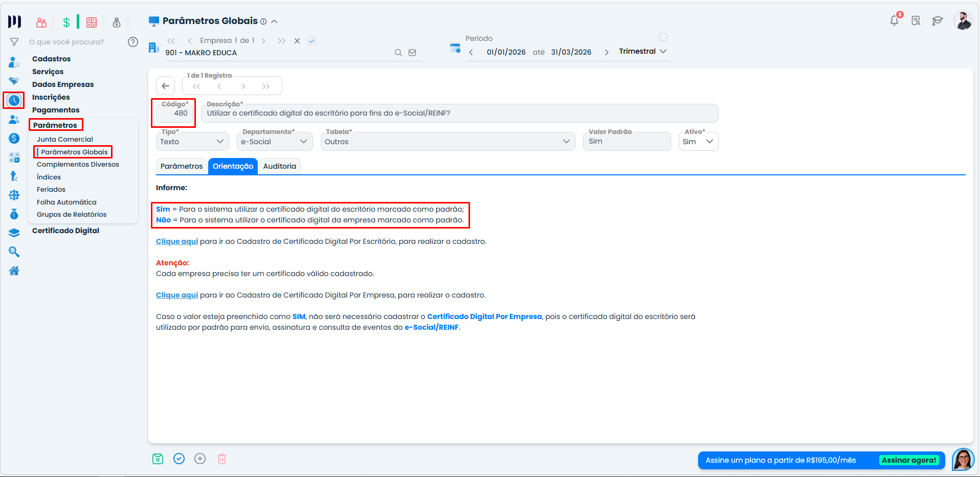Screen dimensions: 980x477
Task: Open the money bag module icon
Action: (x=117, y=22)
